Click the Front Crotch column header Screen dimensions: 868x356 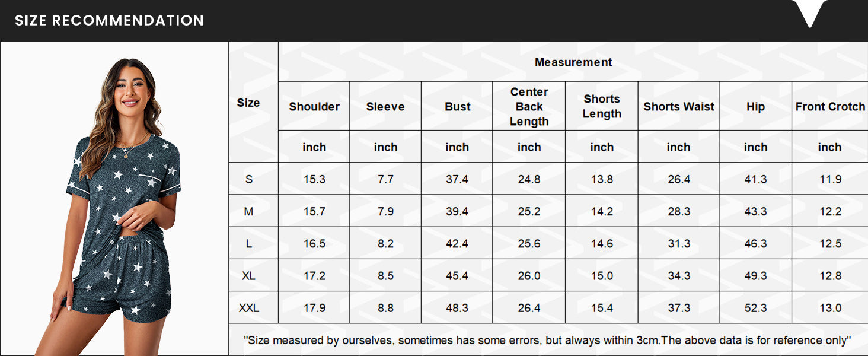(x=830, y=107)
